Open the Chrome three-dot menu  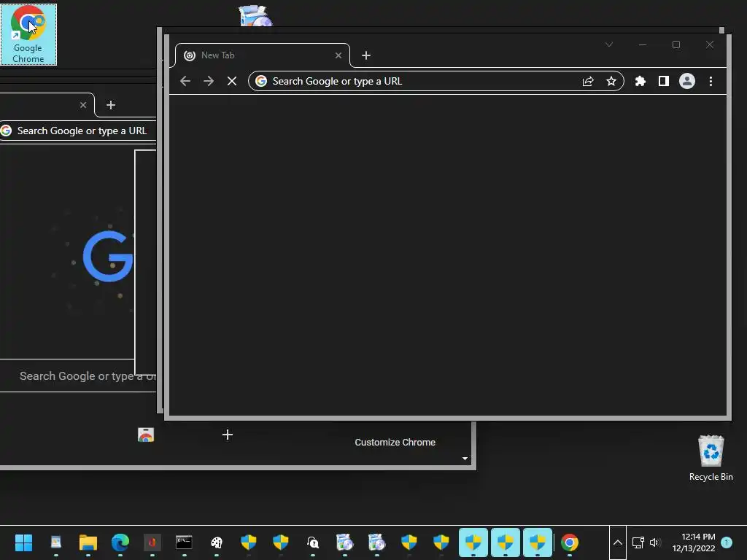pos(711,82)
